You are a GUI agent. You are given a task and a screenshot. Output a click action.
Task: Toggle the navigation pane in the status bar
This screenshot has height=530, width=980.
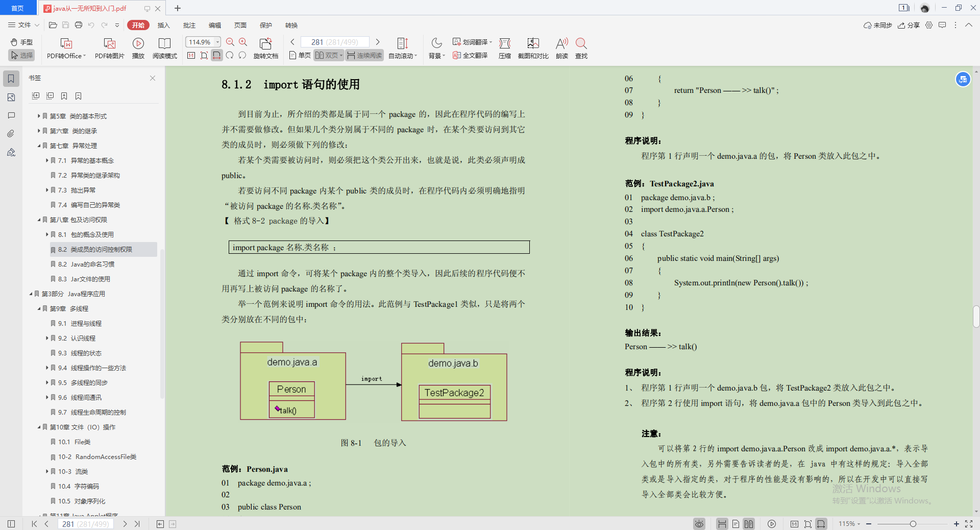pos(11,524)
